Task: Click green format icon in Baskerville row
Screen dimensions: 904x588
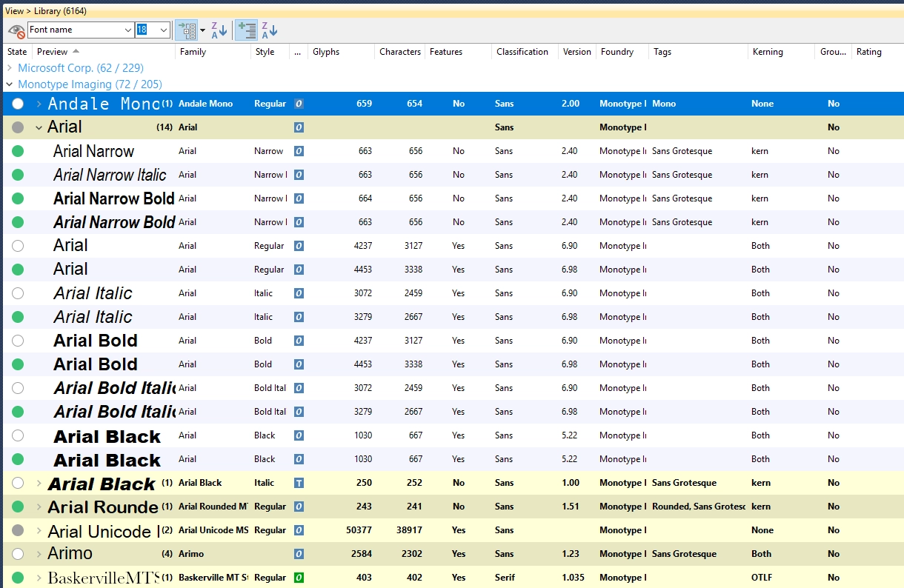Action: pyautogui.click(x=299, y=578)
